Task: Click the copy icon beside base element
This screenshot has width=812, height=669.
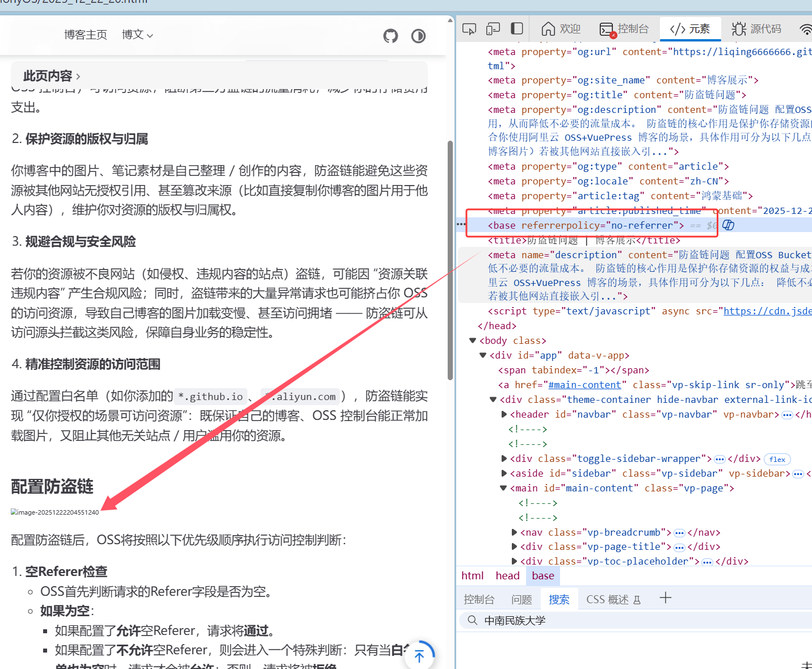Action: click(729, 225)
